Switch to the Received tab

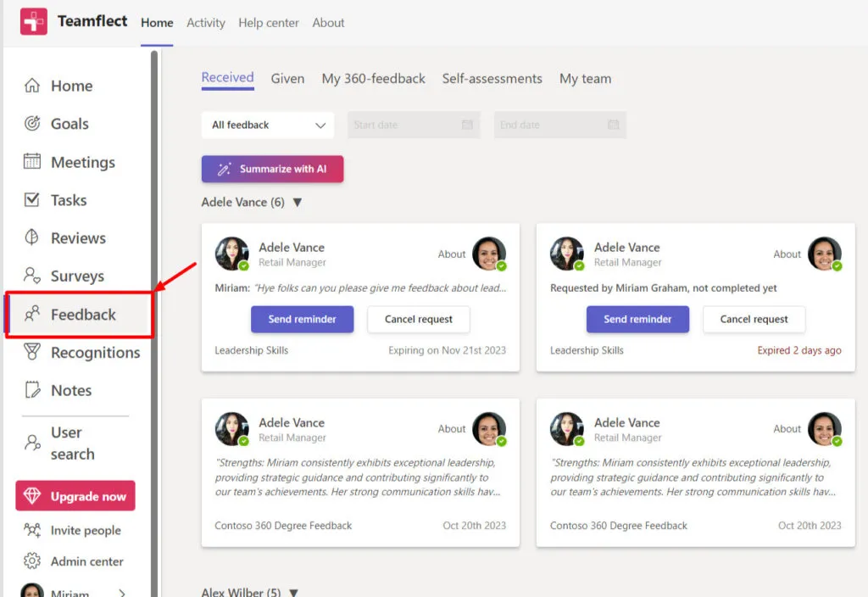(x=227, y=77)
